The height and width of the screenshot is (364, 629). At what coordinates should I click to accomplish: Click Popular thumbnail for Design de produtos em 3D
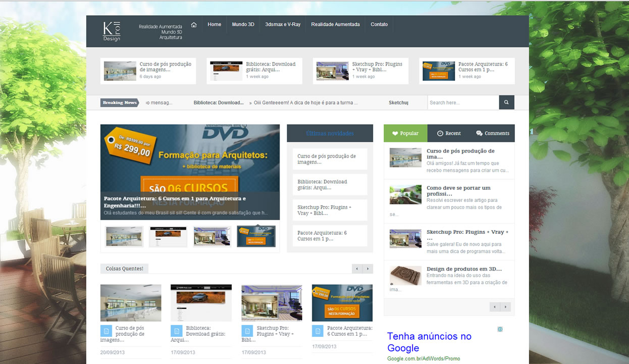pos(405,276)
